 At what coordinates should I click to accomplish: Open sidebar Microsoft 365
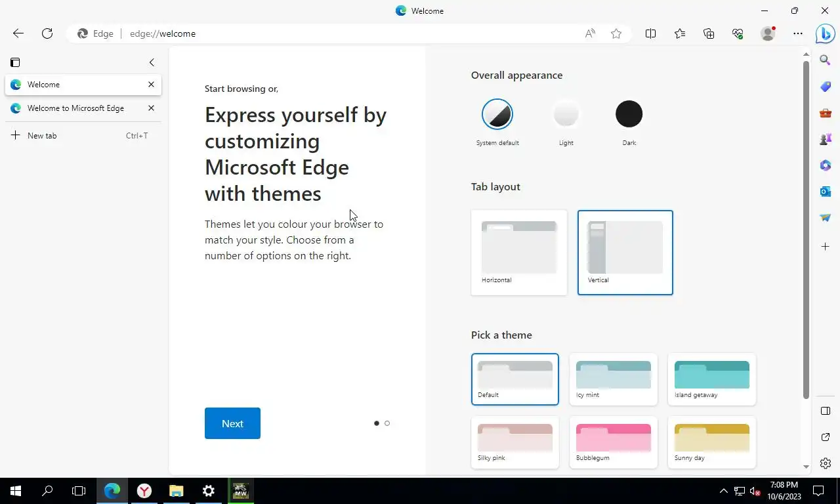tap(826, 165)
